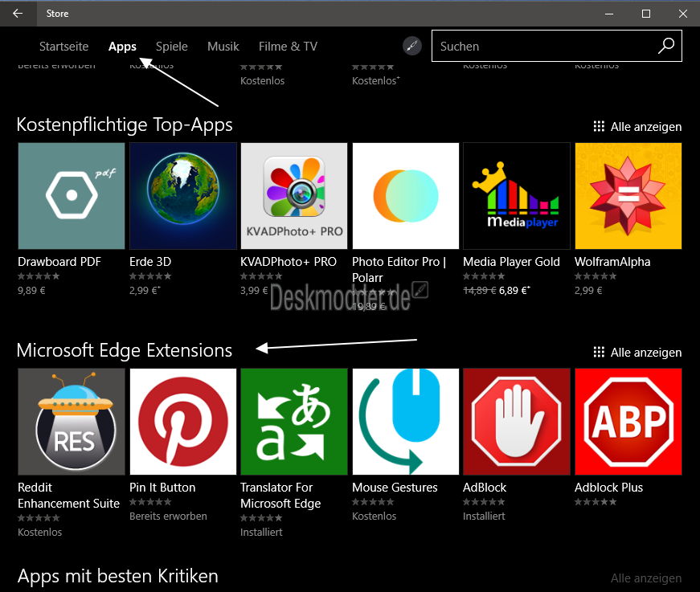
Task: Click the Pin It Button title
Action: pyautogui.click(x=162, y=487)
